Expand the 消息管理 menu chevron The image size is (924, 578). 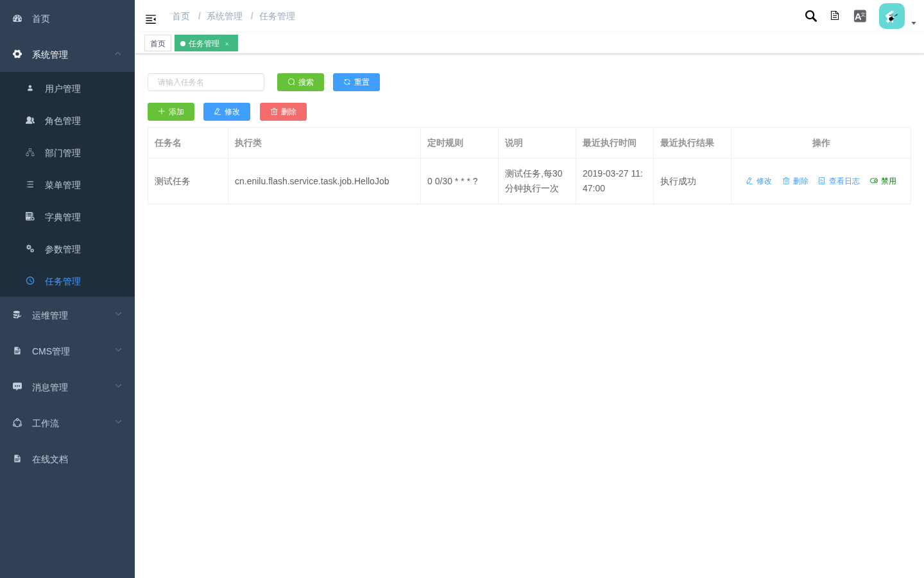click(x=118, y=386)
